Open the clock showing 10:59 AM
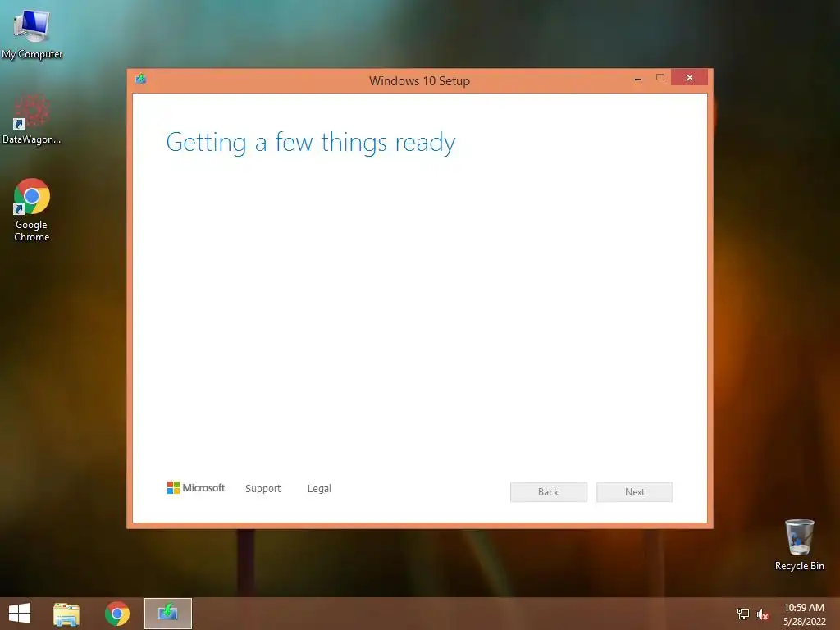 click(x=804, y=614)
